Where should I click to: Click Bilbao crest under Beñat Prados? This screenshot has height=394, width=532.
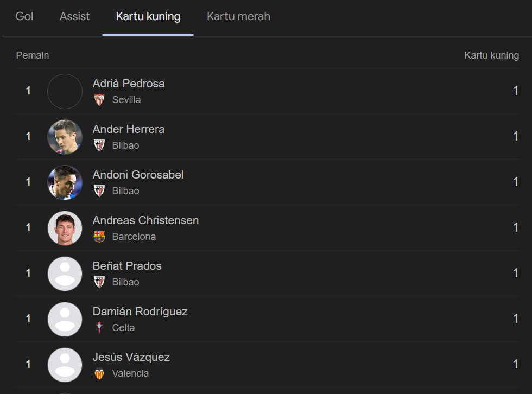pyautogui.click(x=99, y=282)
